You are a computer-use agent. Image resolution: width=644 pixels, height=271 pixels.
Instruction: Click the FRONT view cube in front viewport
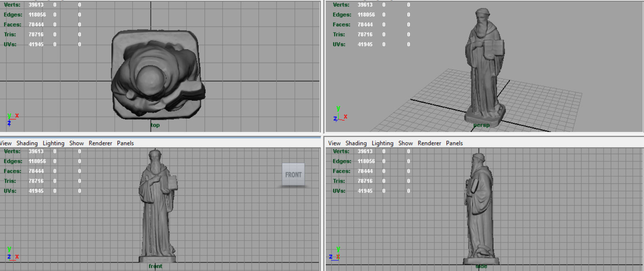point(293,175)
